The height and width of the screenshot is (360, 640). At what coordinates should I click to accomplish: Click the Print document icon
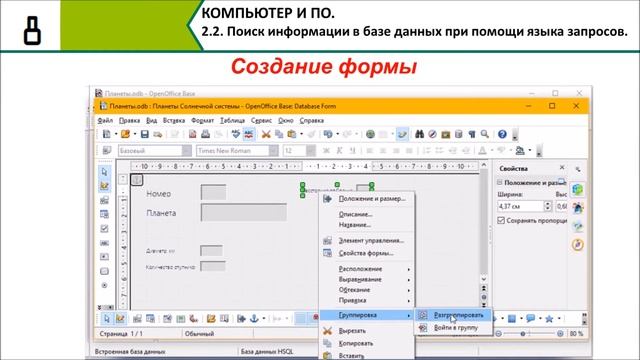tap(205, 134)
